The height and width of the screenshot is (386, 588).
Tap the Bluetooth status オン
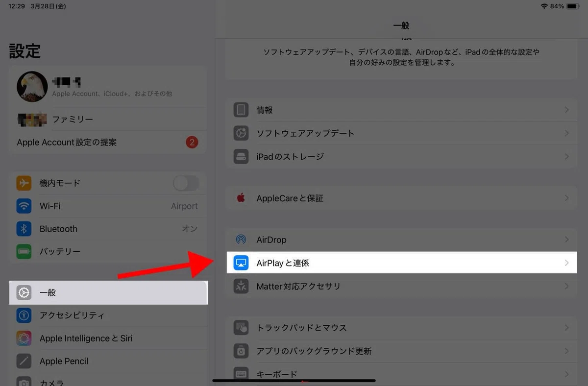click(190, 229)
